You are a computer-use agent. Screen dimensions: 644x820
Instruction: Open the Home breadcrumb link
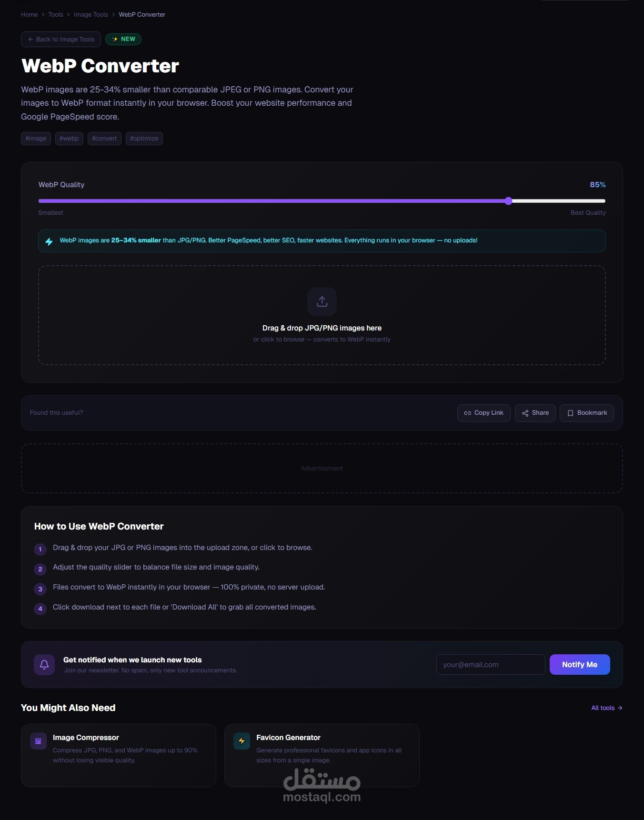[29, 15]
